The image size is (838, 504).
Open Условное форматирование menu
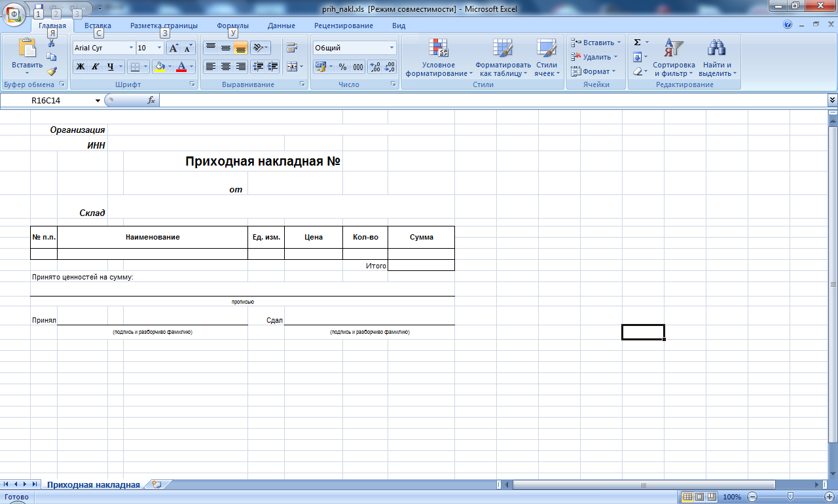439,58
